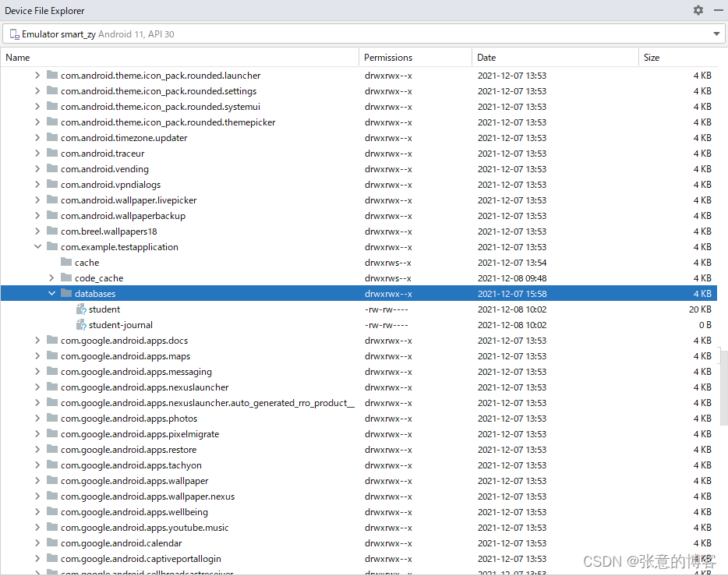Image resolution: width=728 pixels, height=576 pixels.
Task: Open the Device File Explorer settings gear
Action: (698, 10)
